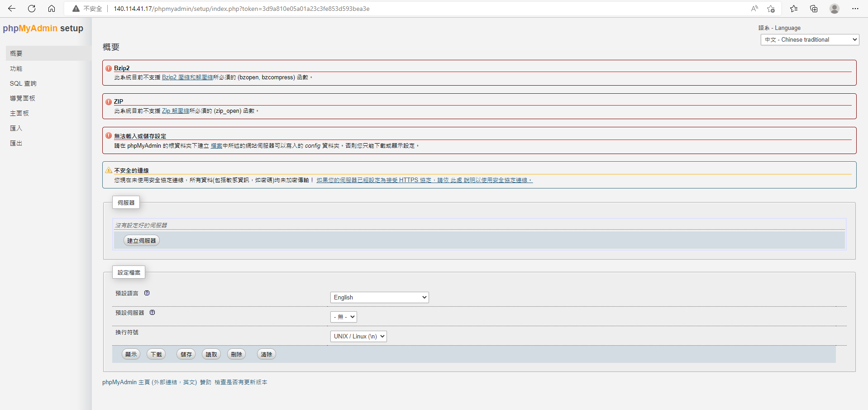The image size is (868, 410).
Task: Reload the page with the refresh icon
Action: tap(32, 9)
